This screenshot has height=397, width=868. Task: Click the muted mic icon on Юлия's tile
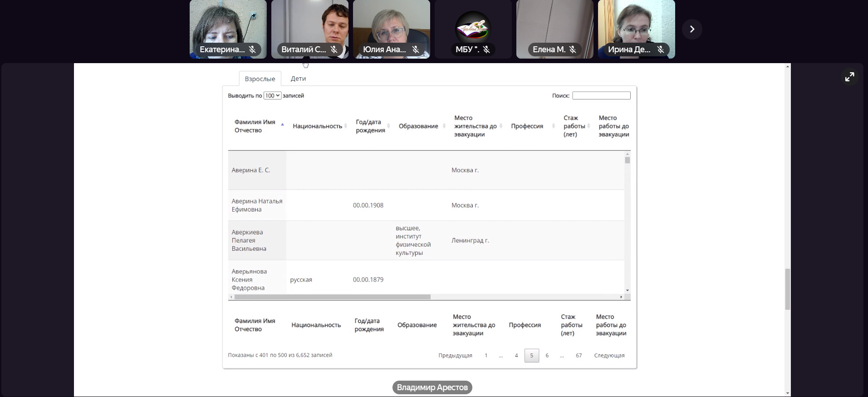pyautogui.click(x=415, y=50)
